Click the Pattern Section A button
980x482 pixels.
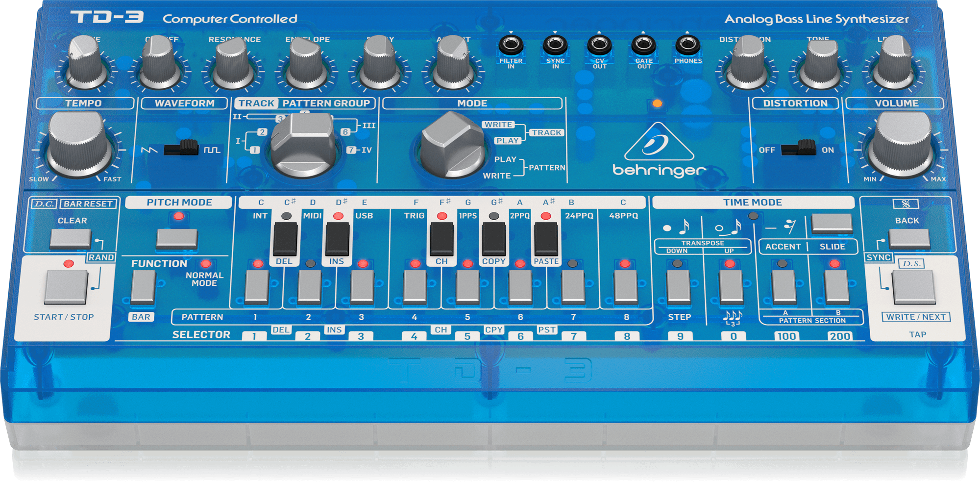784,287
